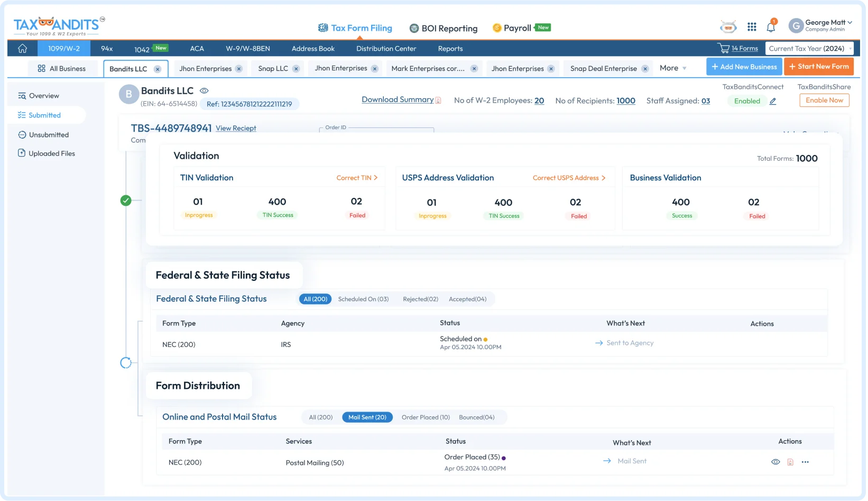Filter mail status by Mail Sent (20)
Image resolution: width=868 pixels, height=501 pixels.
pyautogui.click(x=368, y=418)
